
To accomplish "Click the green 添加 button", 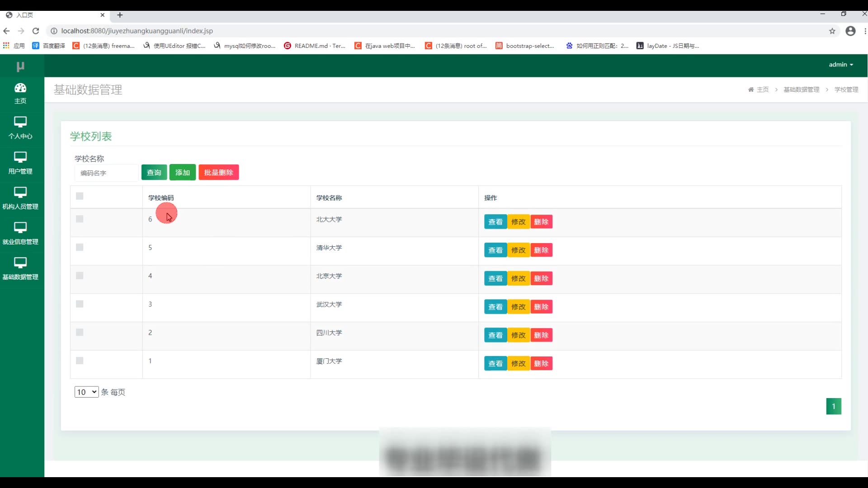I will (182, 172).
